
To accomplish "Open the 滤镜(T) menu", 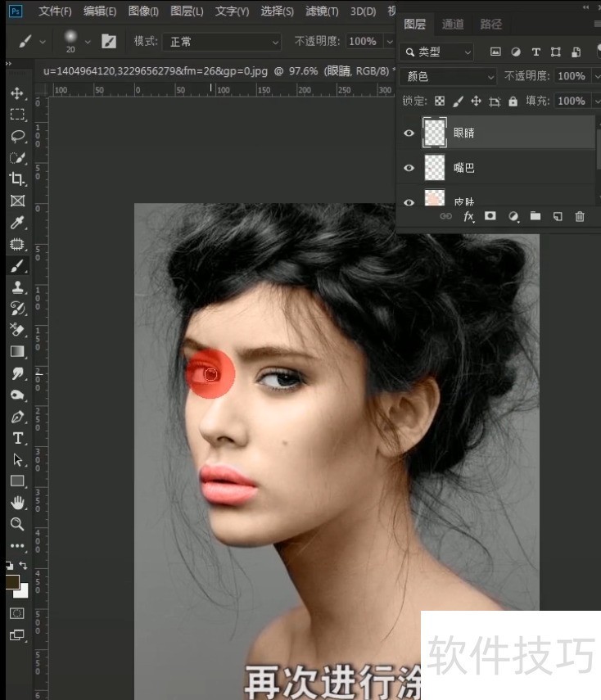I will (323, 11).
